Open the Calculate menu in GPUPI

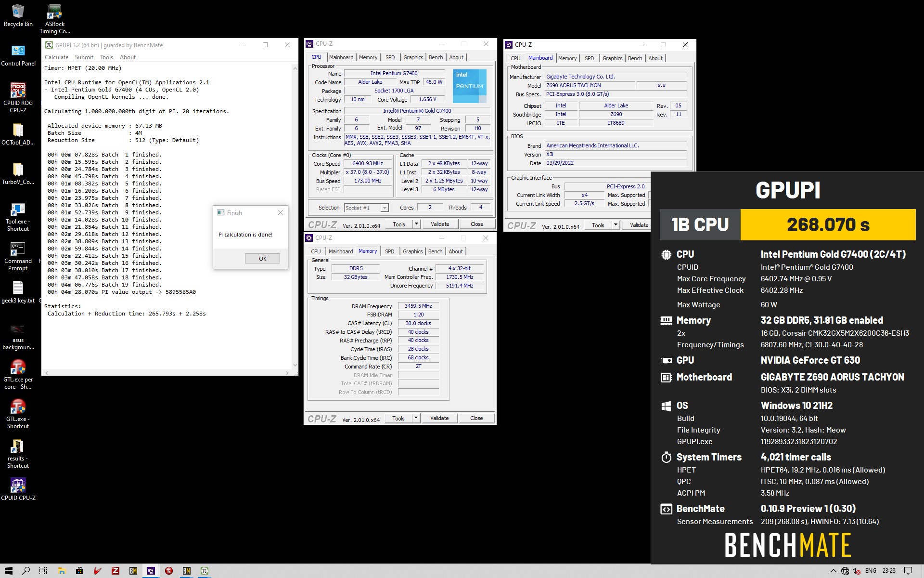point(56,57)
